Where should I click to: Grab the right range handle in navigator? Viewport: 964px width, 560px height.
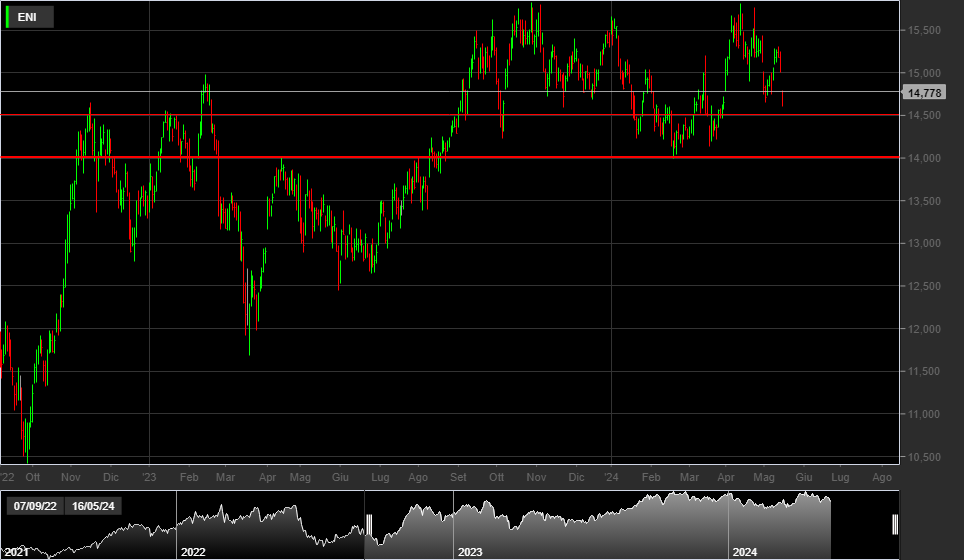pyautogui.click(x=895, y=524)
